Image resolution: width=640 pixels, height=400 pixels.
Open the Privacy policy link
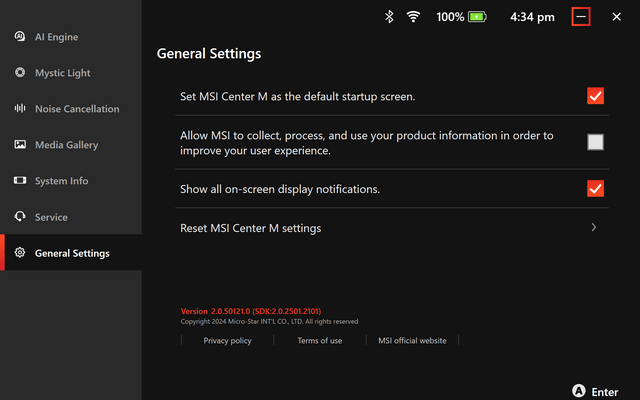click(x=227, y=340)
